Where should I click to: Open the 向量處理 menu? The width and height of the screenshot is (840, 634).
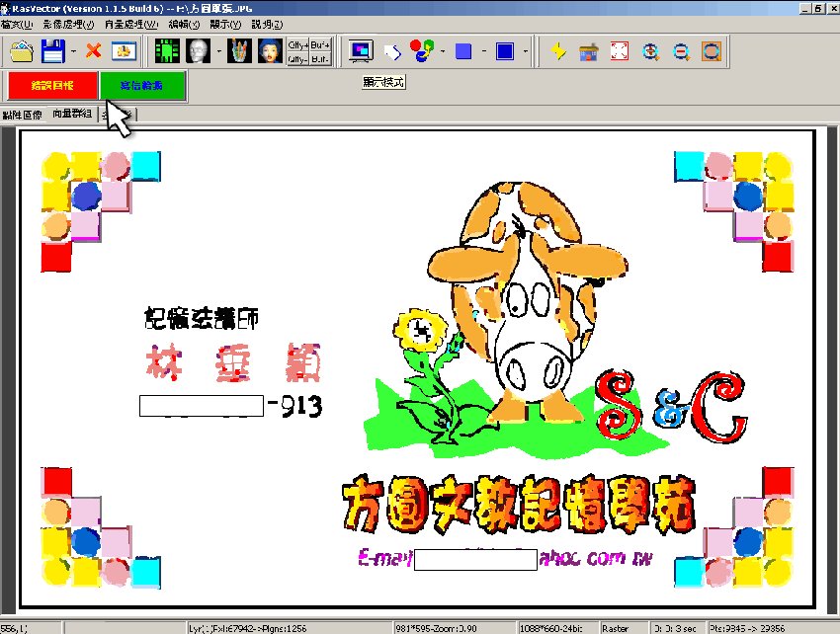point(131,24)
